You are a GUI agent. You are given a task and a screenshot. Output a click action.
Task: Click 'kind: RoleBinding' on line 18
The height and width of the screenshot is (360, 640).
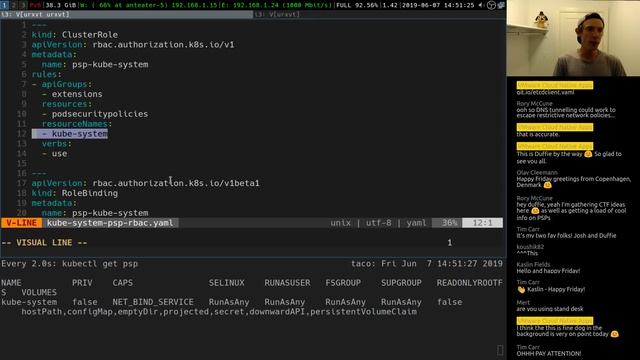click(75, 193)
